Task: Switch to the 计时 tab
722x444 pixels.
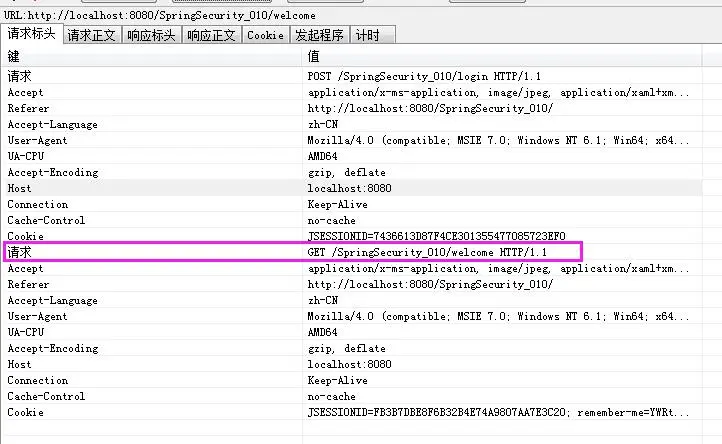Action: point(373,35)
